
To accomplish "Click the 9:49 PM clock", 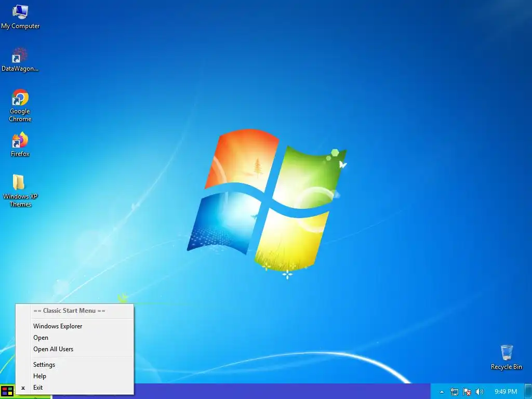I will click(x=506, y=392).
